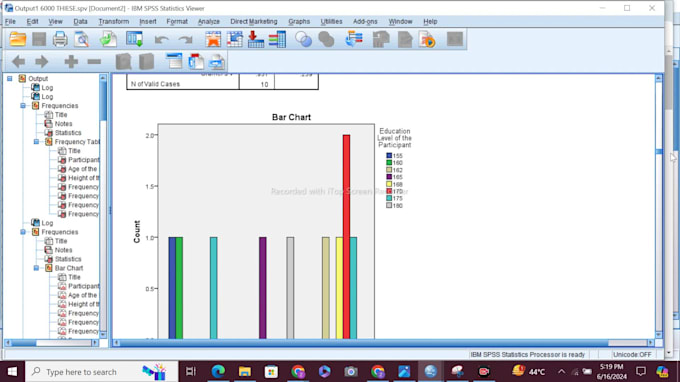Image resolution: width=680 pixels, height=382 pixels.
Task: Open Print Preview magnifier icon
Action: (82, 39)
